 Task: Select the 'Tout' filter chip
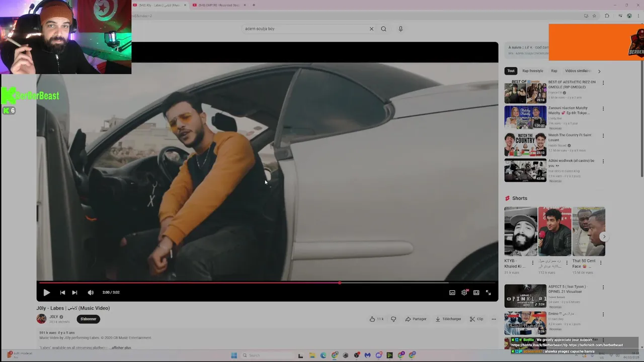pyautogui.click(x=511, y=71)
